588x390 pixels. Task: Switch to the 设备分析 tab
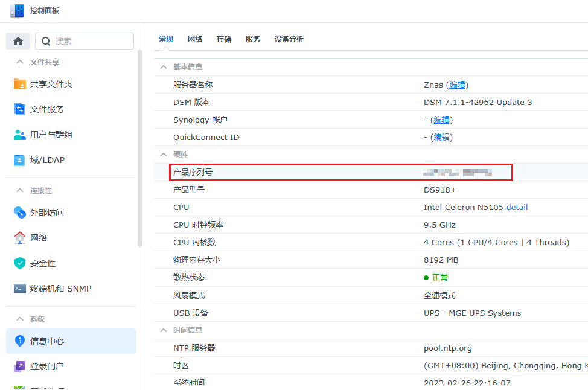289,39
